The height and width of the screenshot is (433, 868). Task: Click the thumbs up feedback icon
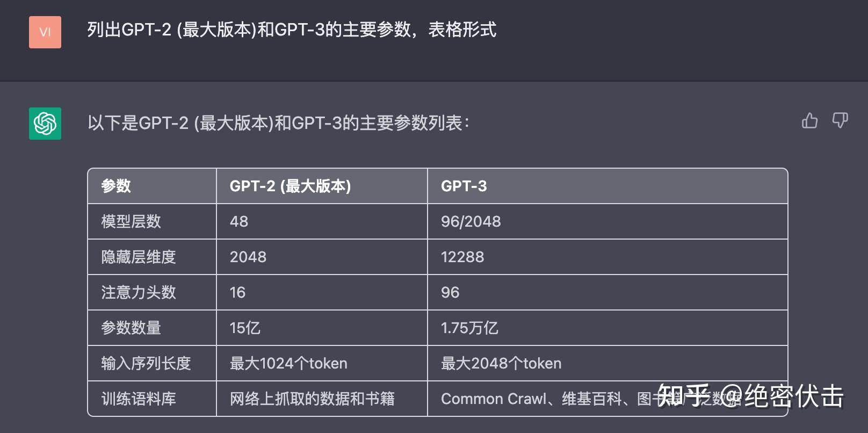point(809,121)
